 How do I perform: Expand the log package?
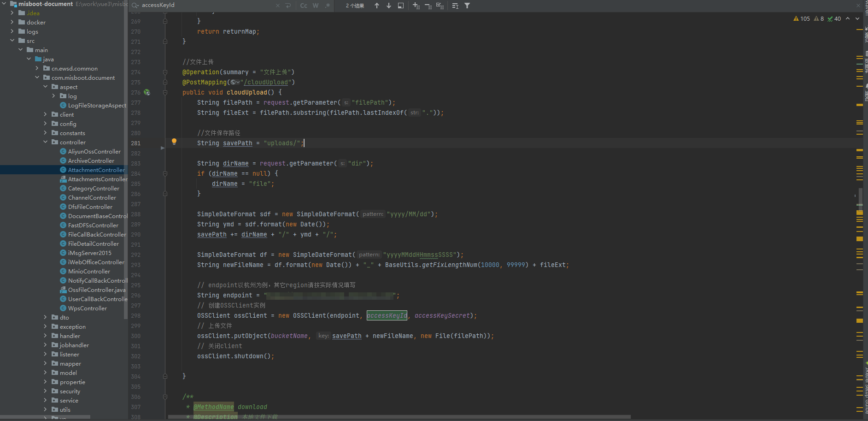tap(53, 96)
